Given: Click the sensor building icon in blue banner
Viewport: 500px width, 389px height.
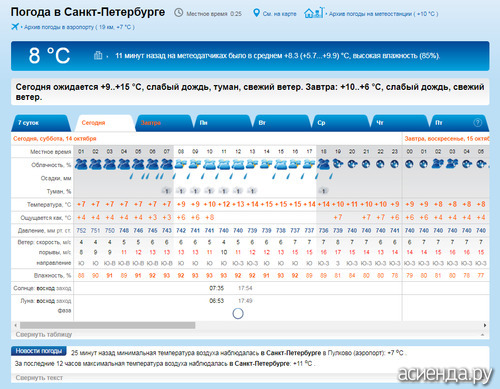Looking at the screenshot, I should (98, 55).
